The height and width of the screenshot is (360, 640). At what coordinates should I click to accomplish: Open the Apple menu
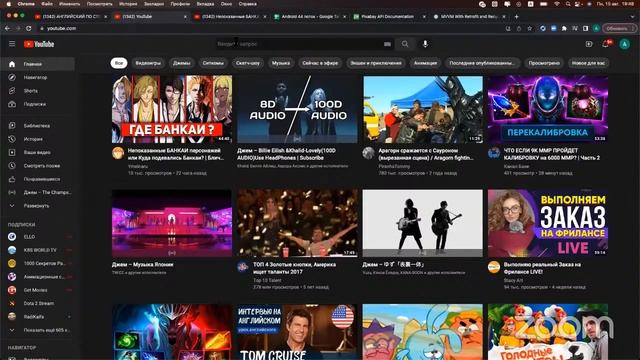pyautogui.click(x=8, y=4)
